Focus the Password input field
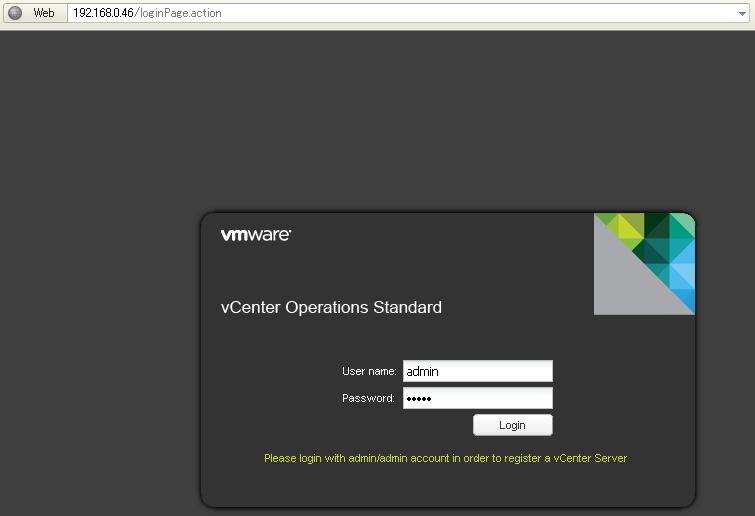This screenshot has width=755, height=516. 478,398
